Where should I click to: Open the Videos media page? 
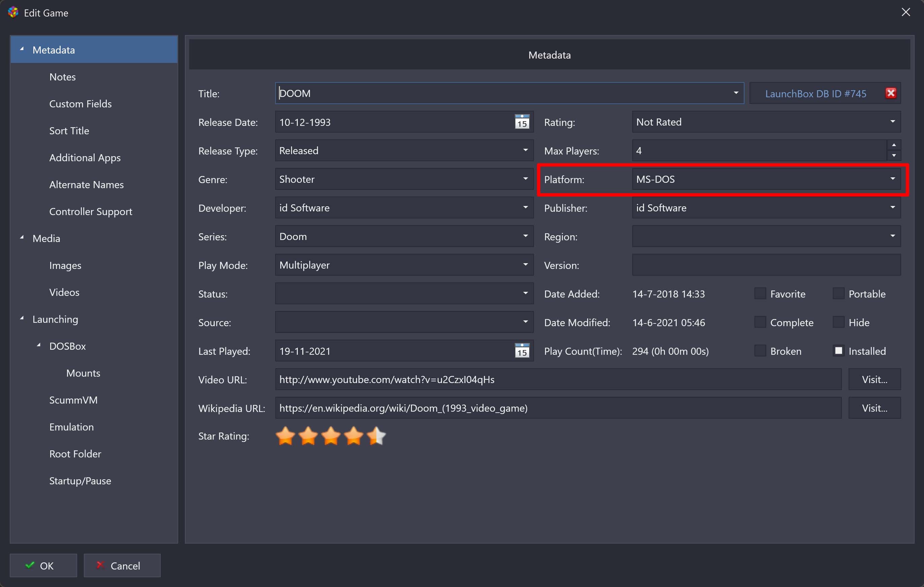(64, 292)
